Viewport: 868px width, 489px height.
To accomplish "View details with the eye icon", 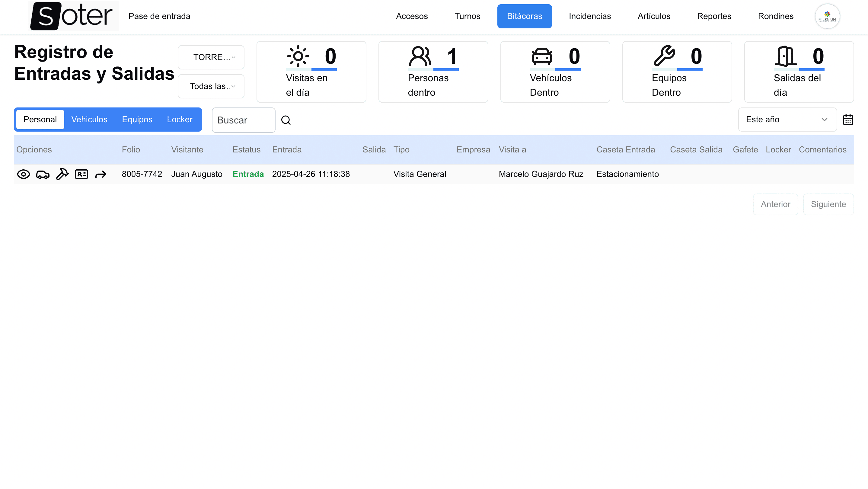I will point(24,174).
